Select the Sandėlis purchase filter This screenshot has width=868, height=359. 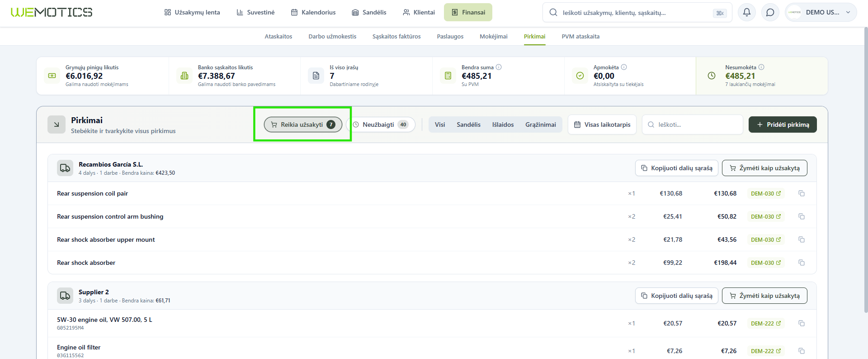pos(468,124)
